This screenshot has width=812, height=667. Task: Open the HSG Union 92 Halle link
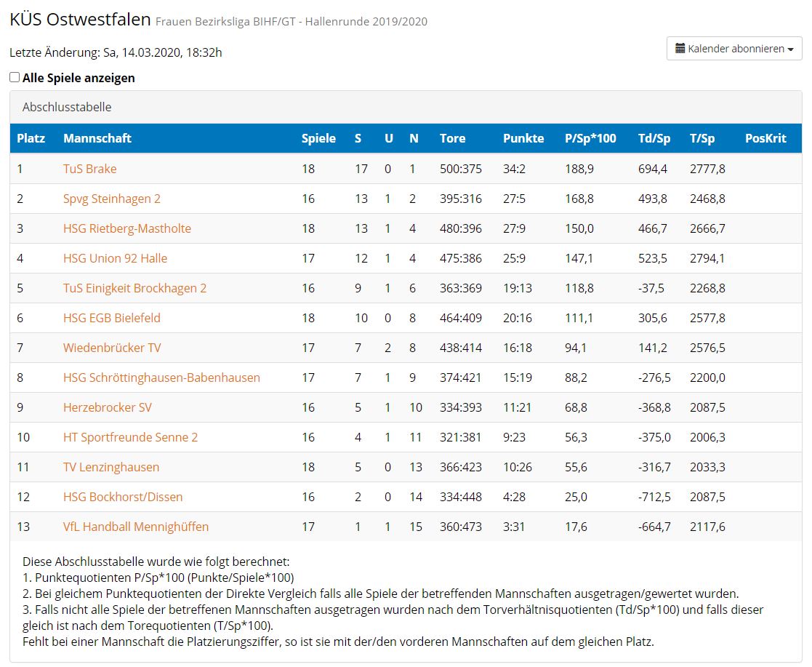coord(115,259)
